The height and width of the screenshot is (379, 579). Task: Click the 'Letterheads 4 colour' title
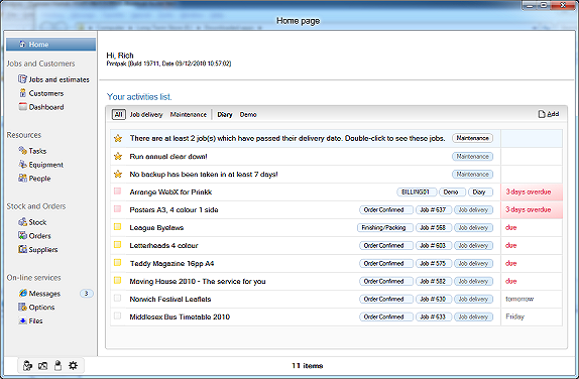point(164,246)
